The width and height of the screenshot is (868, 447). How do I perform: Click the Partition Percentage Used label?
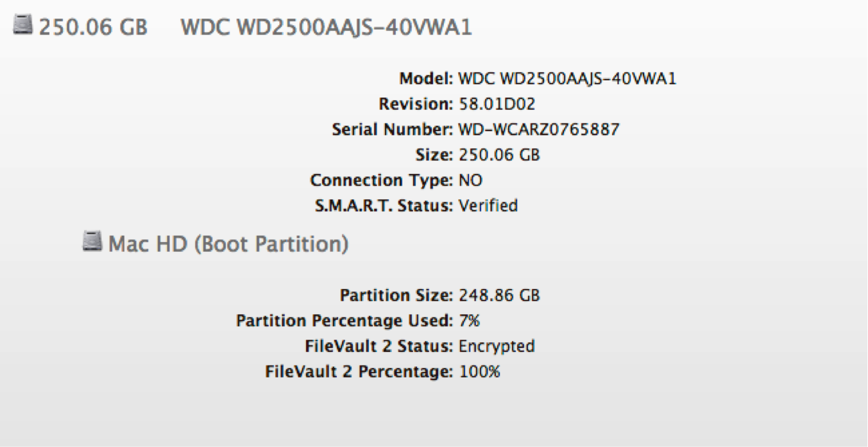[x=345, y=320]
